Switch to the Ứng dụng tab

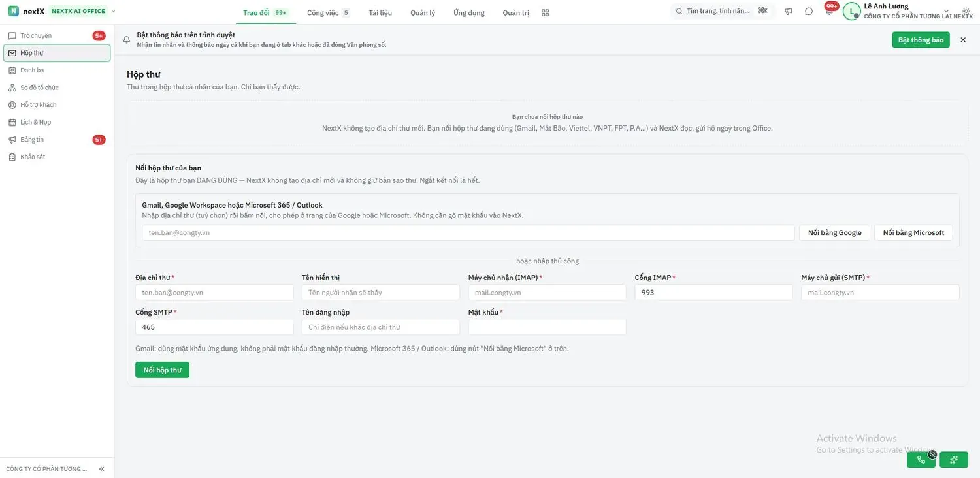tap(469, 12)
